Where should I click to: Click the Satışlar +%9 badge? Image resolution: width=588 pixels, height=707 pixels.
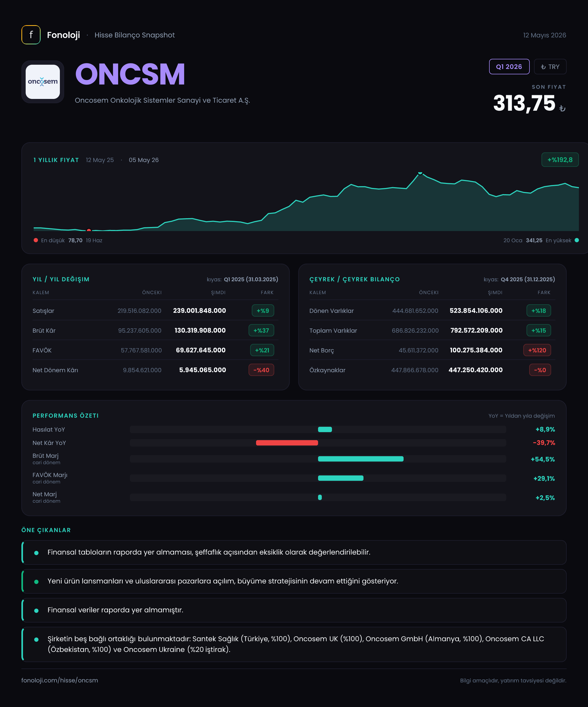[x=263, y=310]
